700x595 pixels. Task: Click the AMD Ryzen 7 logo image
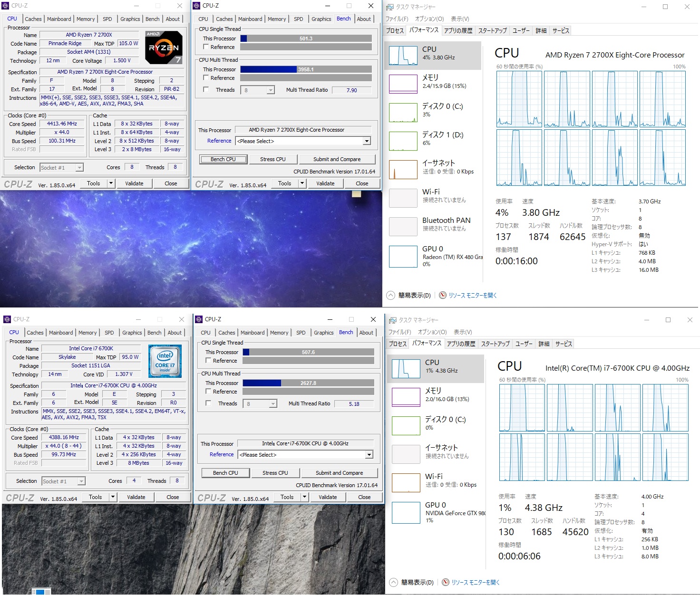[x=163, y=48]
